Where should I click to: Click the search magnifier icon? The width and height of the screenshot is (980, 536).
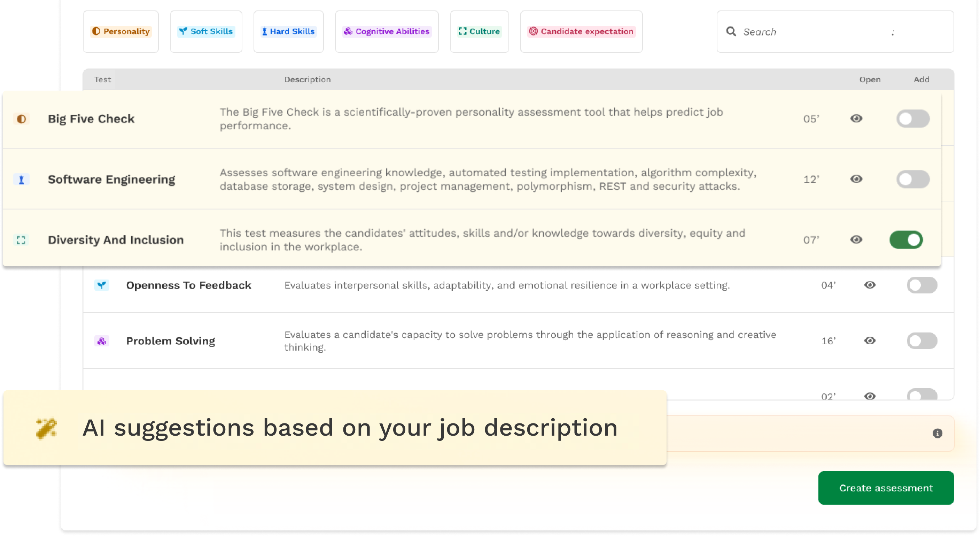731,32
